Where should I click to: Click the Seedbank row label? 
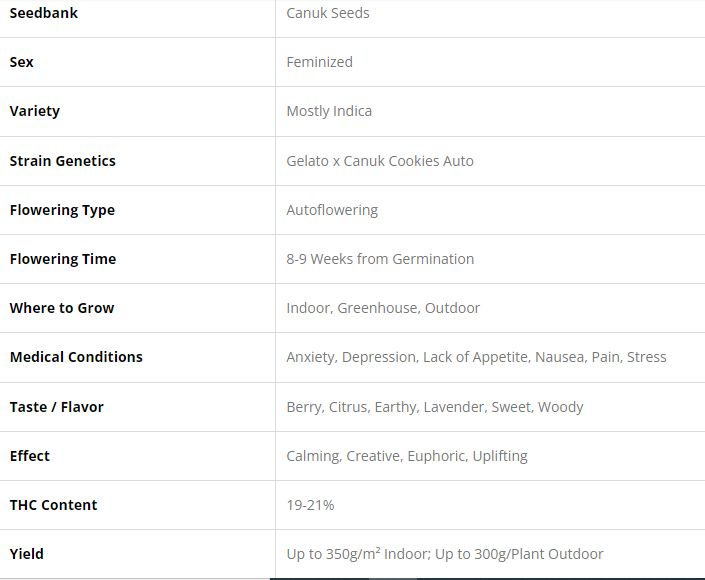[x=44, y=13]
